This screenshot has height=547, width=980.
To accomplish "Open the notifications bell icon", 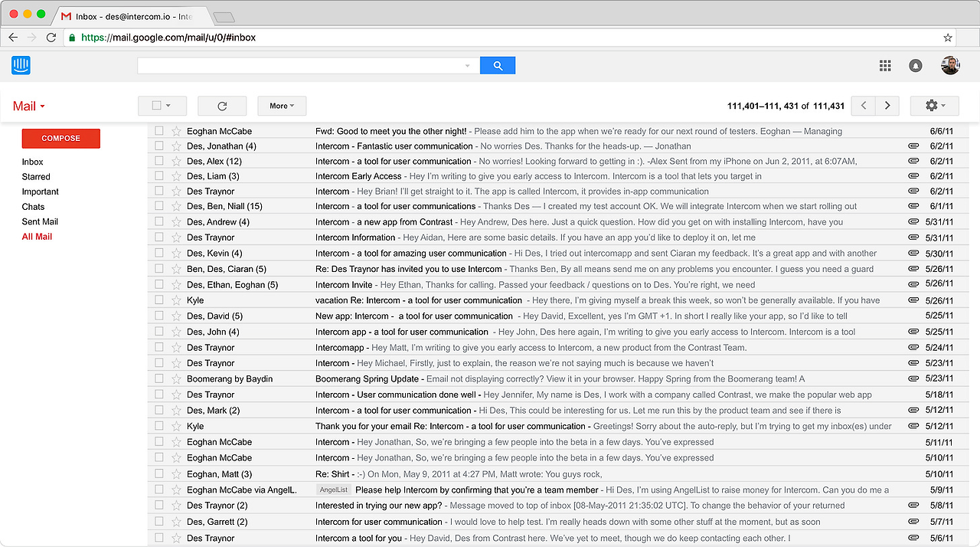I will click(916, 66).
